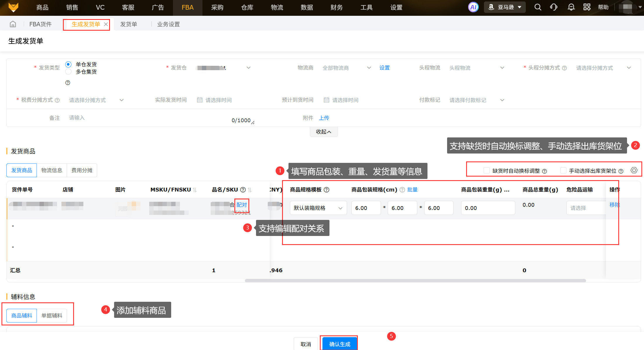This screenshot has height=350, width=644.
Task: Open the apps grid icon
Action: click(x=587, y=7)
